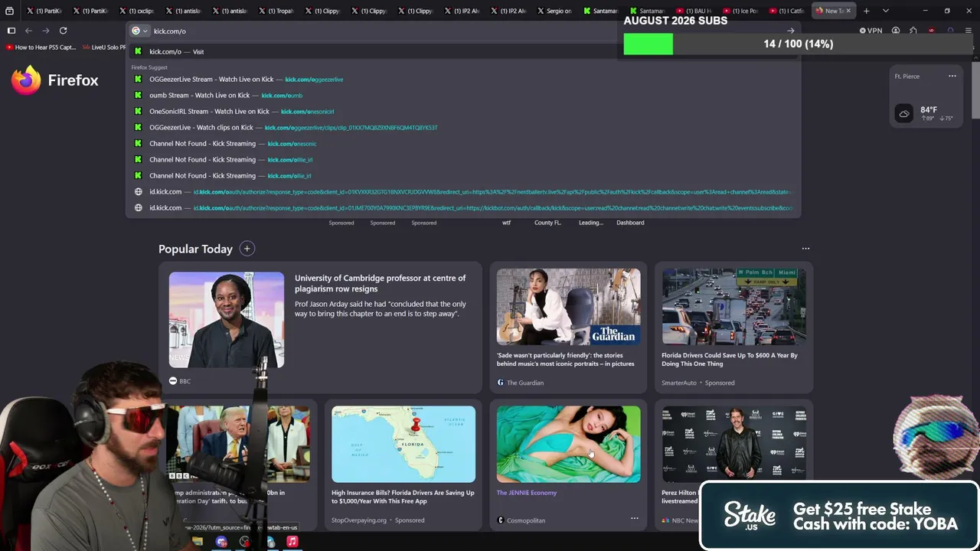Open the 'Dashboard' shortcut tile

(630, 223)
